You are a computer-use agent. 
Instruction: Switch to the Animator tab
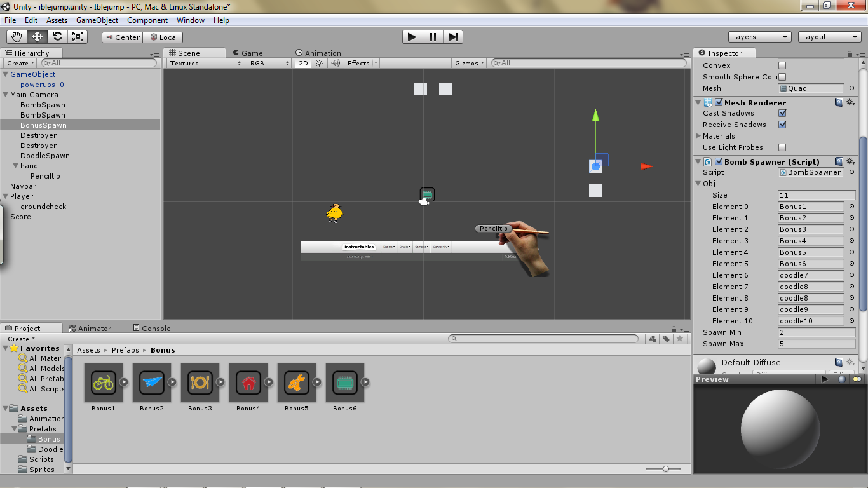[90, 329]
